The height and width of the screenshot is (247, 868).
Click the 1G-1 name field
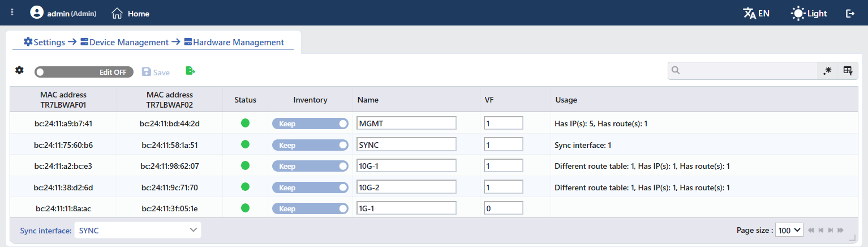point(407,208)
